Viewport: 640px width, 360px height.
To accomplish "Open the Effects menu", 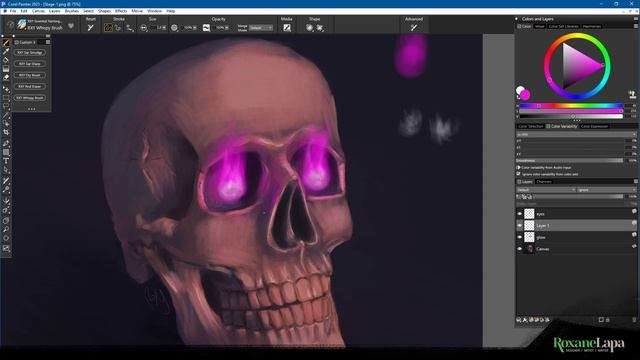I will tap(121, 11).
